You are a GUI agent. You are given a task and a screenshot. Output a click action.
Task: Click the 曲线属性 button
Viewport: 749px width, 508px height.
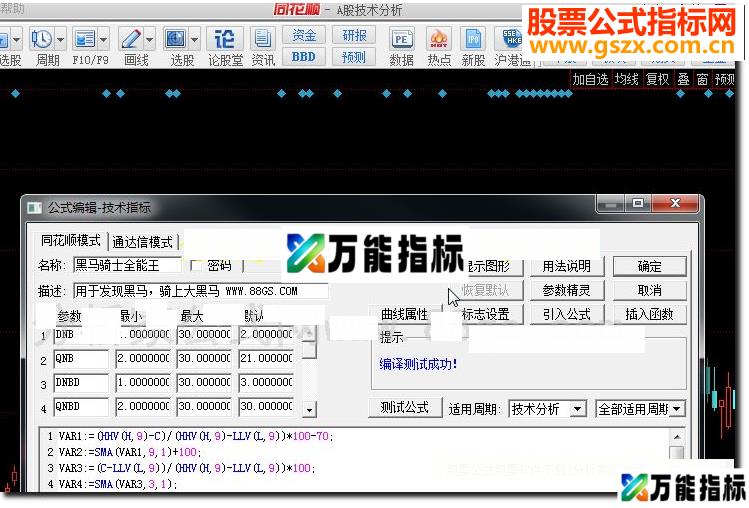coord(405,314)
